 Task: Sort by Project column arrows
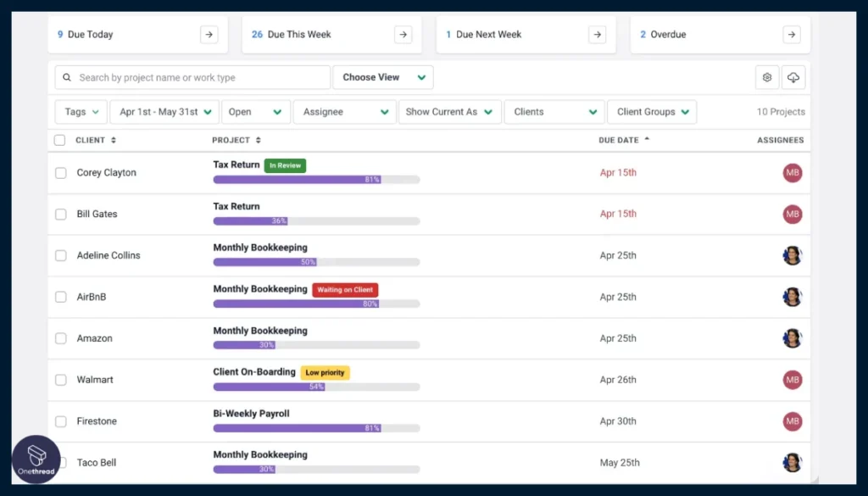coord(259,140)
